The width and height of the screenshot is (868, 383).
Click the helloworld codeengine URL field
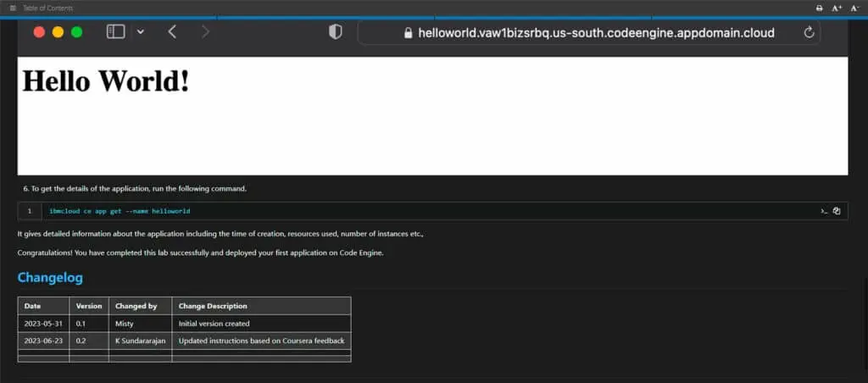click(x=589, y=33)
